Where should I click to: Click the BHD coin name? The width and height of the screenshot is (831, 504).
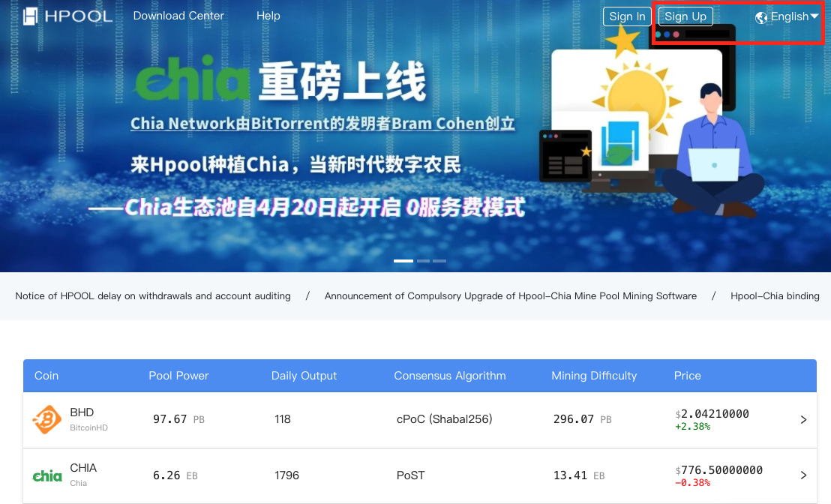(x=82, y=412)
